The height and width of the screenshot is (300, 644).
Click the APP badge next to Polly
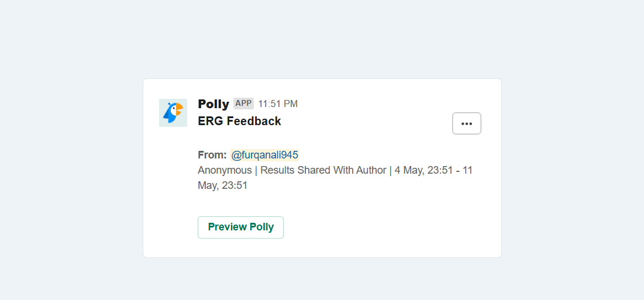tap(243, 104)
